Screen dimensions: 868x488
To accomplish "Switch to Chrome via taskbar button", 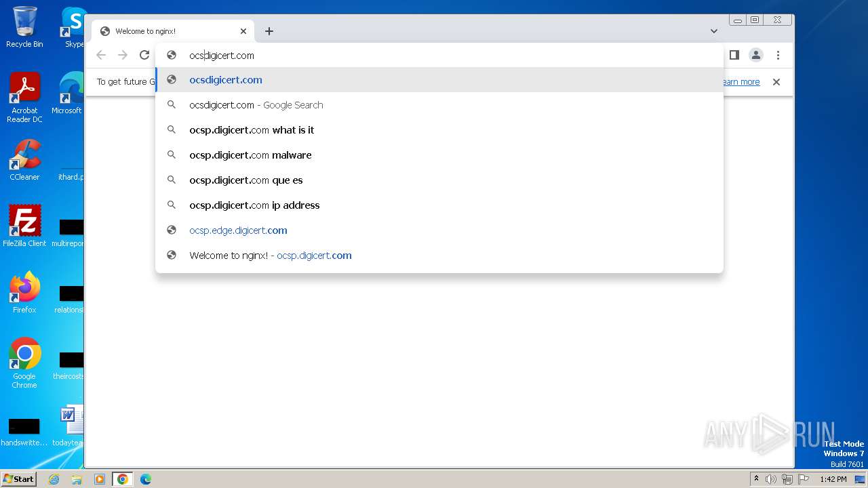I will click(x=123, y=479).
